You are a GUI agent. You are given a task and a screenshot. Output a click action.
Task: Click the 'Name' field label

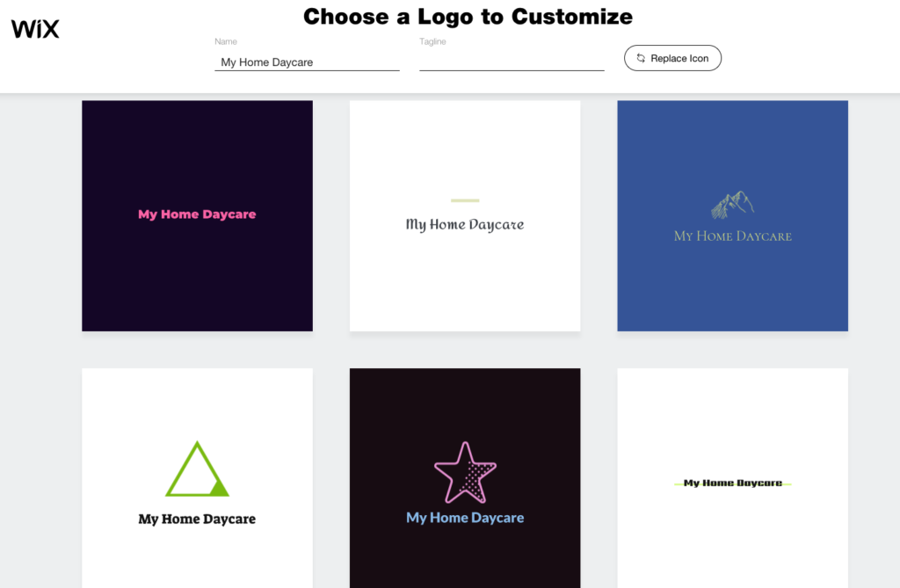pyautogui.click(x=226, y=41)
